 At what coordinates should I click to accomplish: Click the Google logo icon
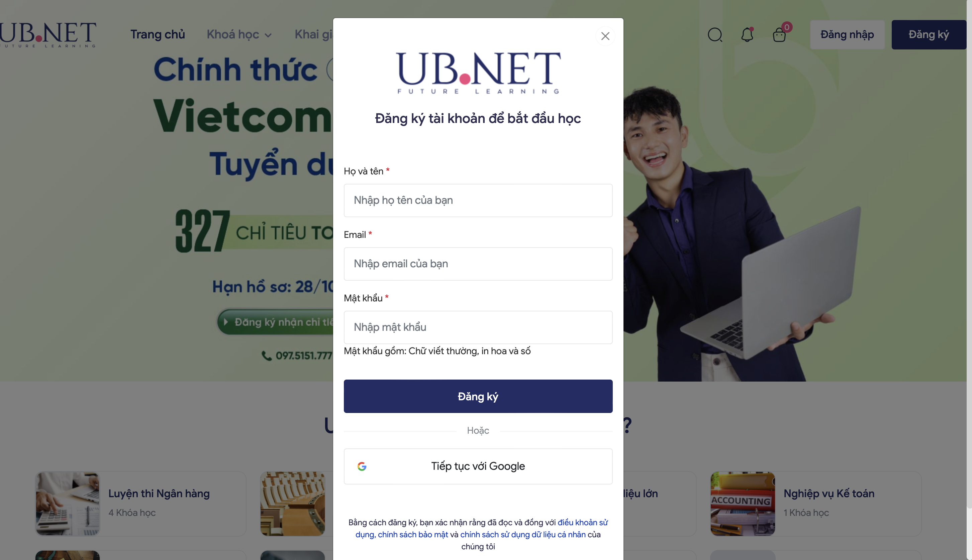(x=362, y=466)
